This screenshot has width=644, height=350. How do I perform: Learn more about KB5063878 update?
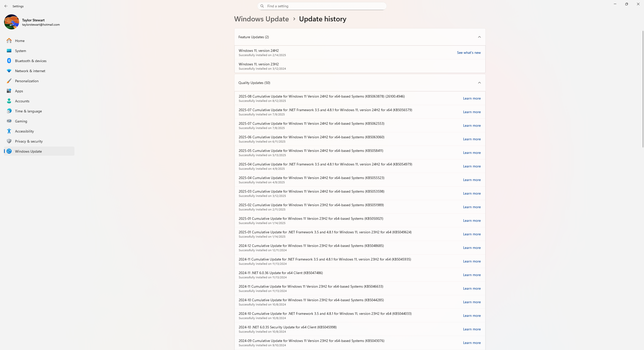(x=472, y=98)
